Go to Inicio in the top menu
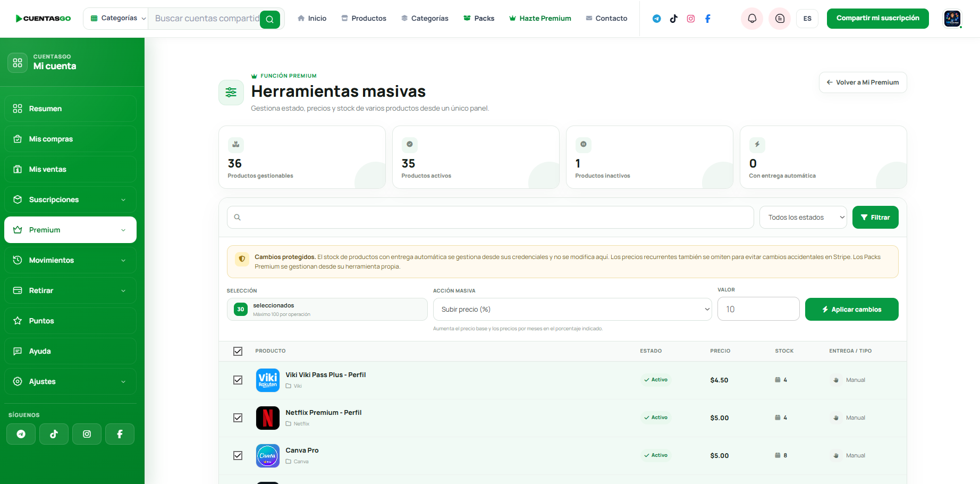The width and height of the screenshot is (980, 484). click(x=312, y=19)
